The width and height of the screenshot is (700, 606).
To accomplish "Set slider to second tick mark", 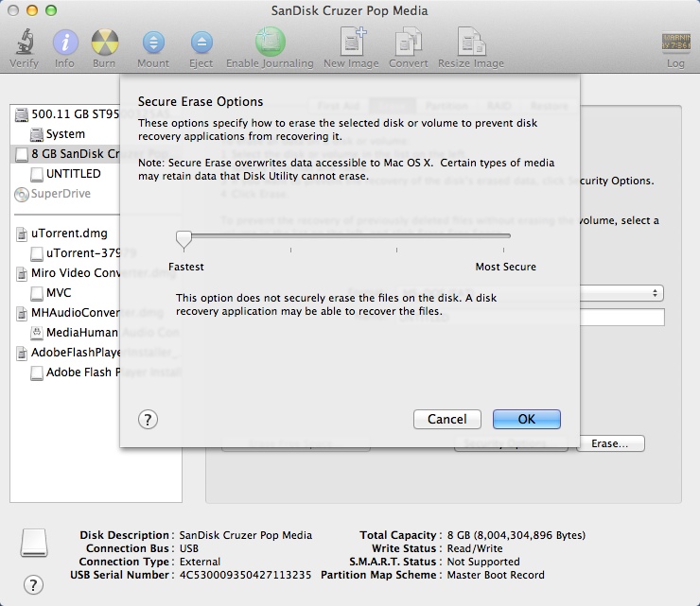I will tap(290, 250).
